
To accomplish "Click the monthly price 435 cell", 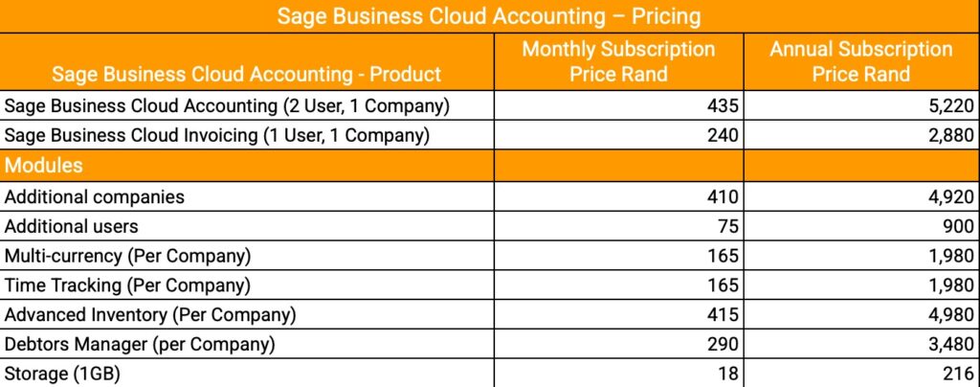I will [723, 105].
